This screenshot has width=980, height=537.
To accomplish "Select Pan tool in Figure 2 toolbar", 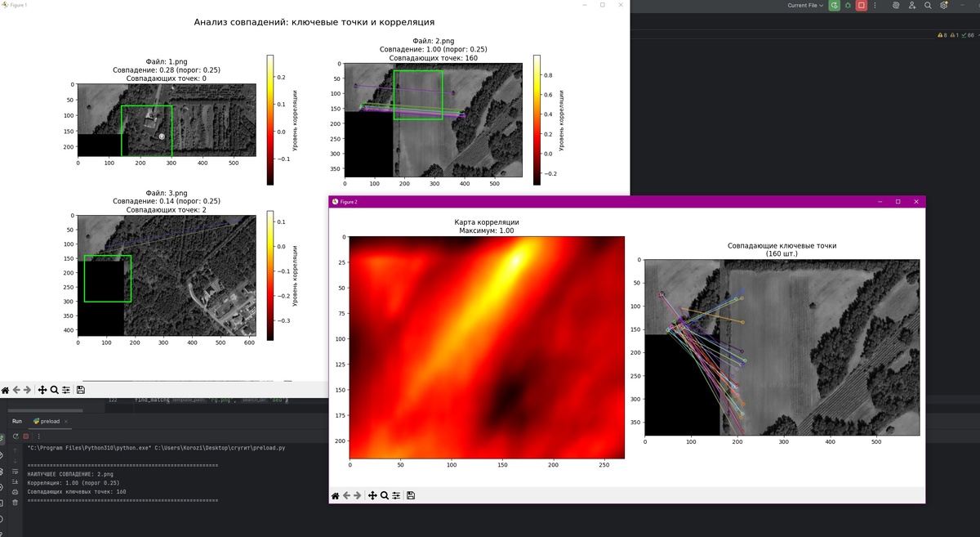I will [372, 495].
